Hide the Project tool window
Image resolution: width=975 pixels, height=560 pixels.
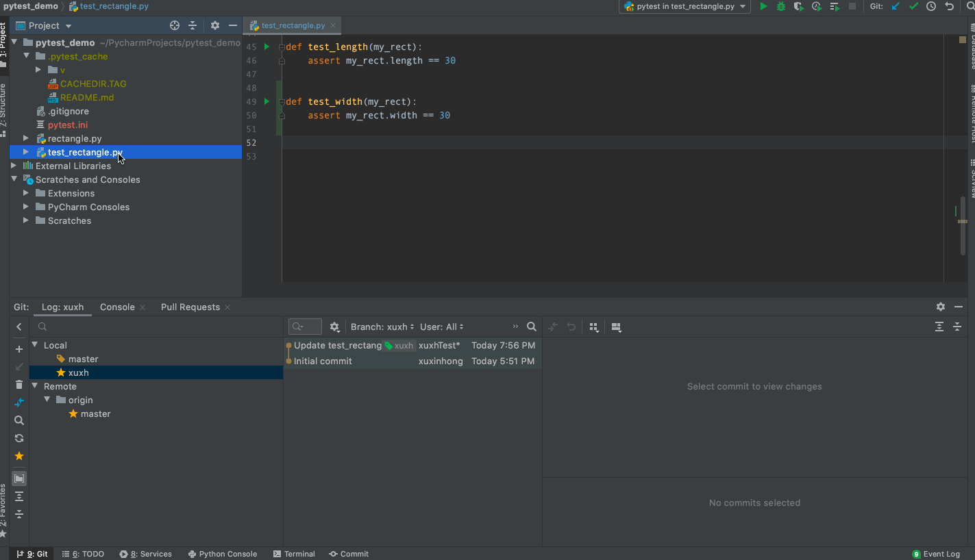point(233,25)
